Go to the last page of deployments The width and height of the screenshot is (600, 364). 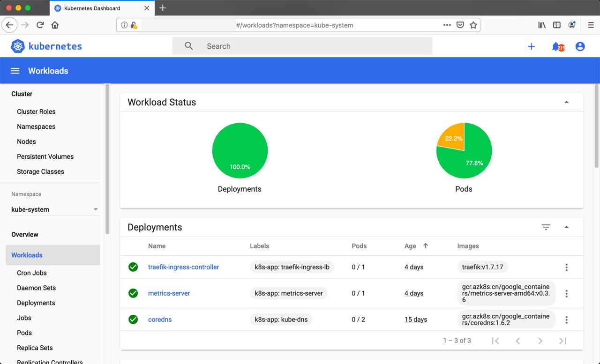[562, 341]
